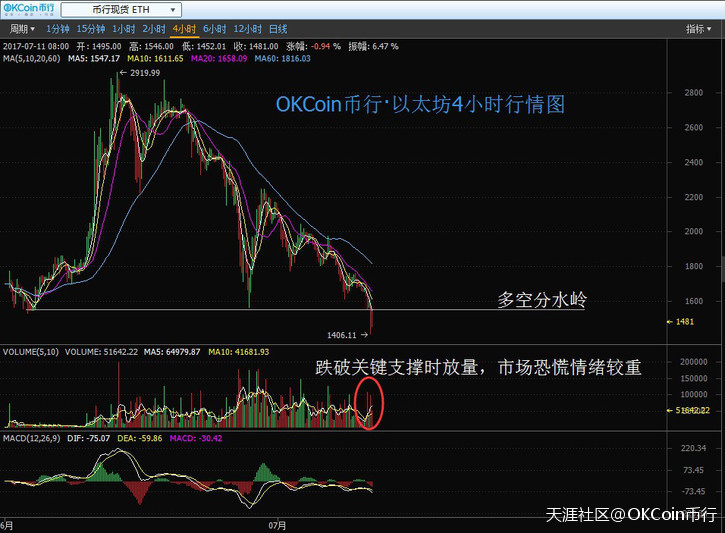
Task: Choose the 1小时 chart interval
Action: pyautogui.click(x=124, y=30)
